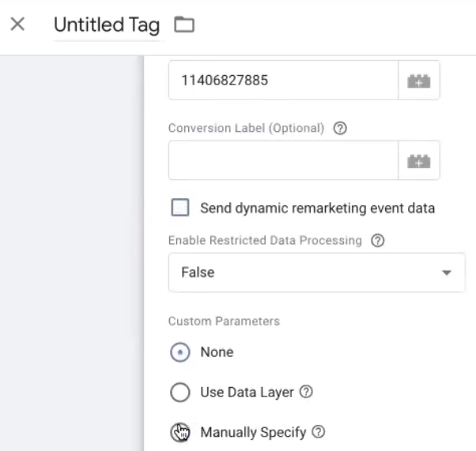476x451 pixels.
Task: Show help for Enable Restricted Data Processing
Action: point(378,241)
